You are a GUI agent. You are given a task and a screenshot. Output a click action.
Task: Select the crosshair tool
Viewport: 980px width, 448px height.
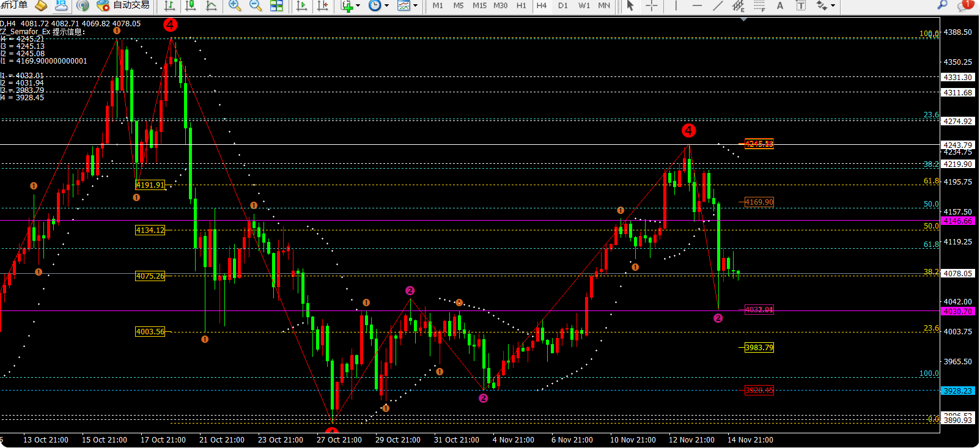(652, 6)
